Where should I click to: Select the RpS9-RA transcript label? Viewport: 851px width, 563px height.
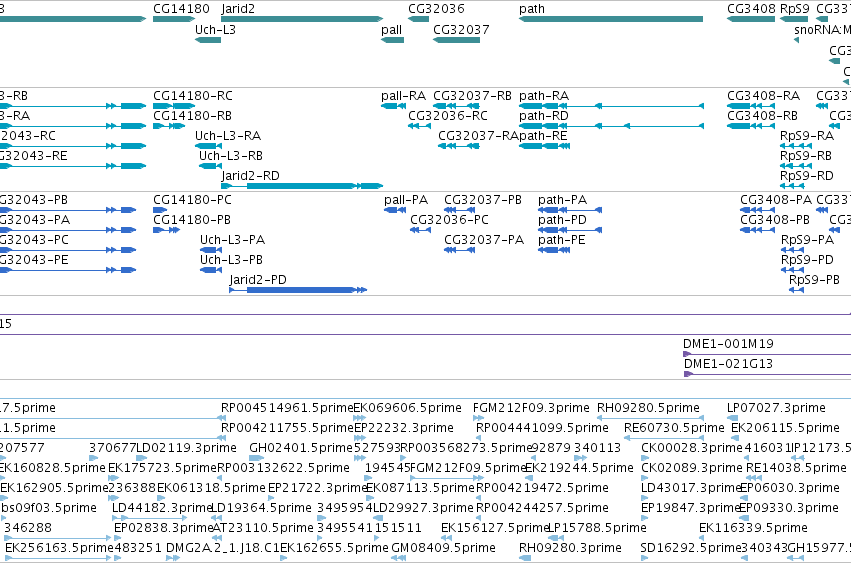(807, 135)
